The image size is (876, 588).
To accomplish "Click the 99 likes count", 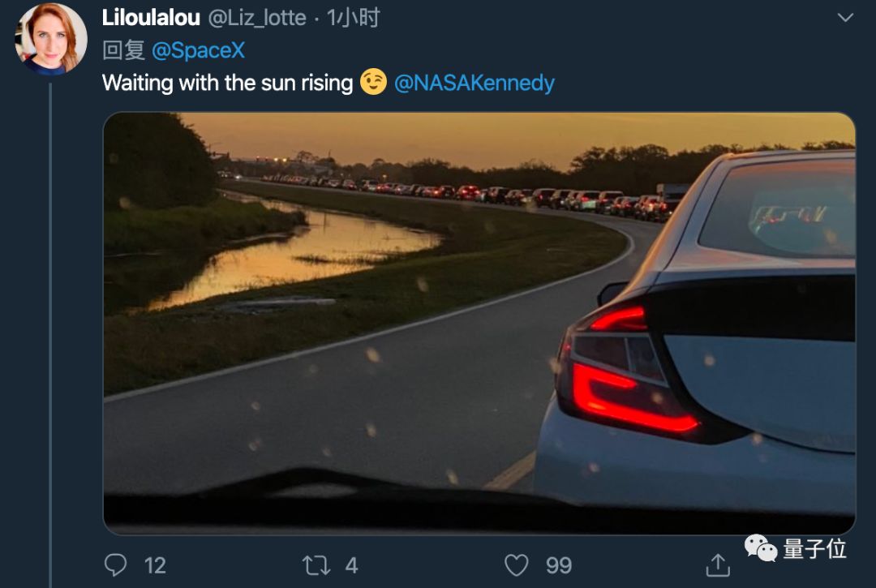I will click(x=559, y=565).
